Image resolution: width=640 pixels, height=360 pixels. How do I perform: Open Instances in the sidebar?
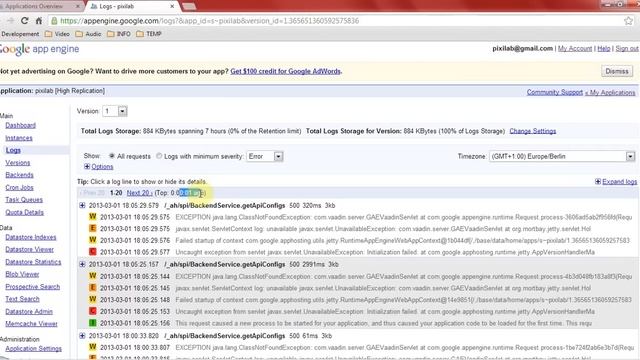pyautogui.click(x=19, y=138)
